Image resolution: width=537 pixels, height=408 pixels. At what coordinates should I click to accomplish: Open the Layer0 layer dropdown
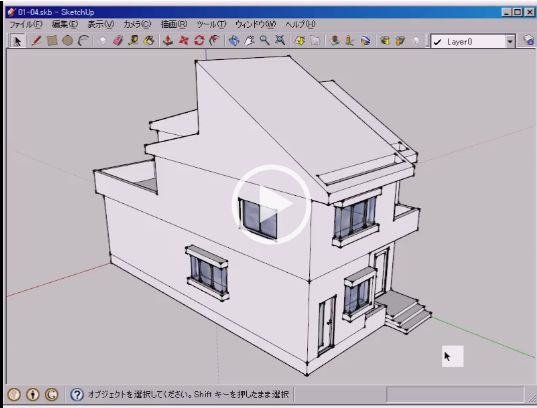510,42
